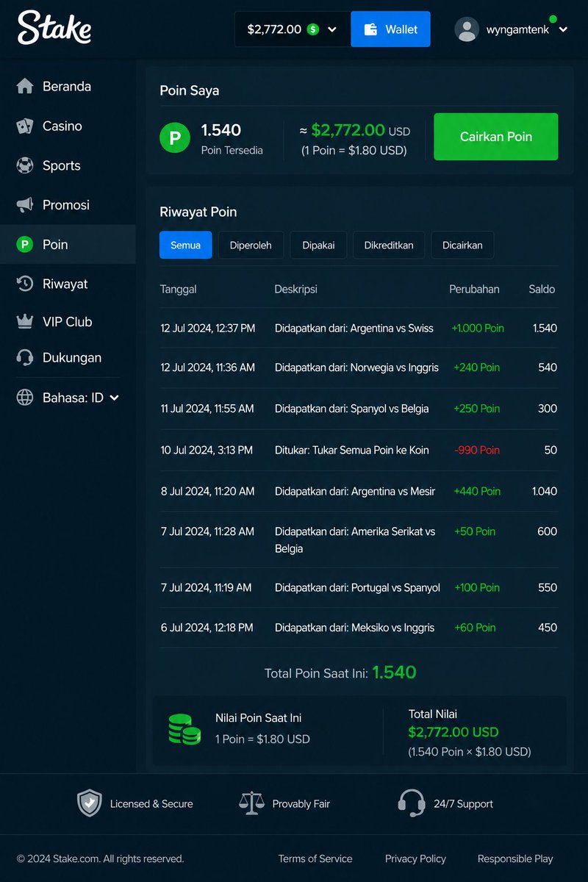
Task: Click the Total Nilai $2,772.00 USD amount
Action: pos(453,732)
